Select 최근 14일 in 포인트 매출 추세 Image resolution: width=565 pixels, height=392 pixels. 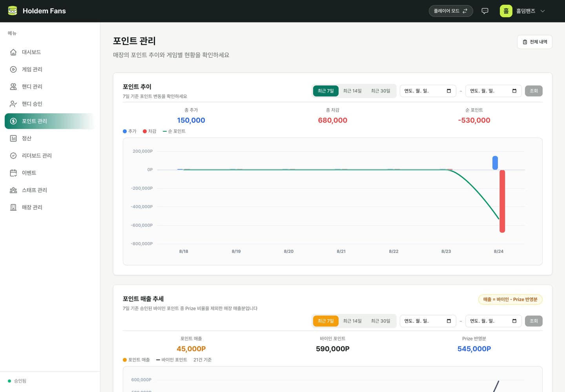352,321
